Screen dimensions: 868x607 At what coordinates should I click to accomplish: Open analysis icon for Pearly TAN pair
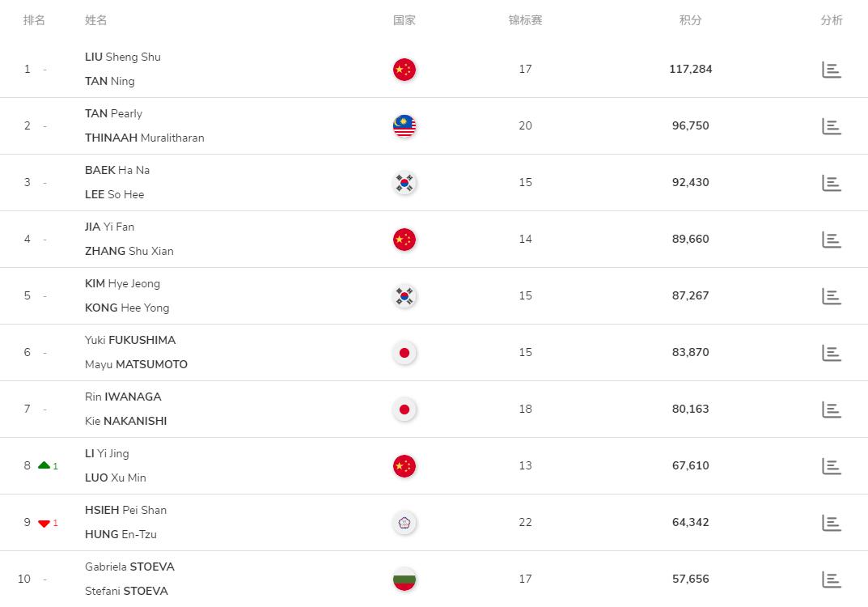point(832,126)
